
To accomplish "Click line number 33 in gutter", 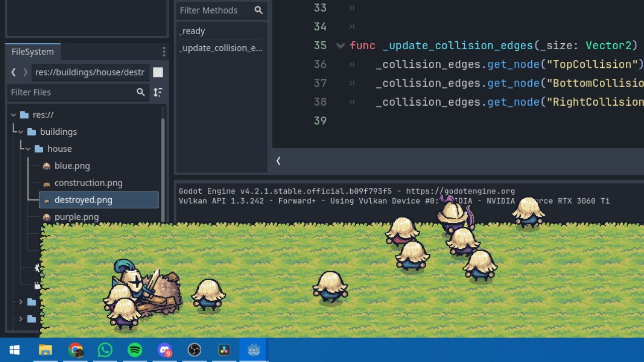I will coord(320,8).
